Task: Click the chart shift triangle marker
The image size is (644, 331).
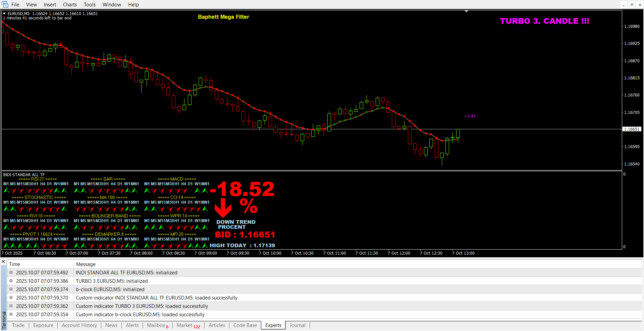Action: pyautogui.click(x=466, y=12)
